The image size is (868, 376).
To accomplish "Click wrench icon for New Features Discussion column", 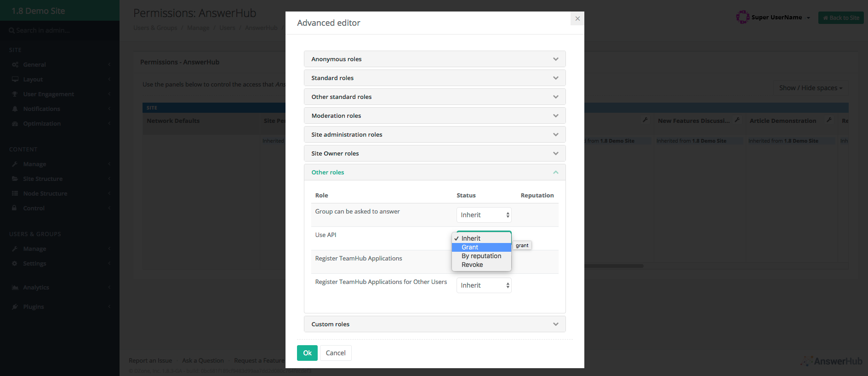I will tap(737, 120).
